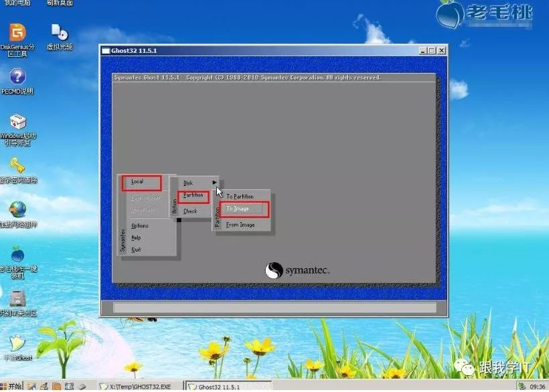Choose To Partition in Partition submenu
Viewport: 549px width, 392px height.
tap(240, 197)
